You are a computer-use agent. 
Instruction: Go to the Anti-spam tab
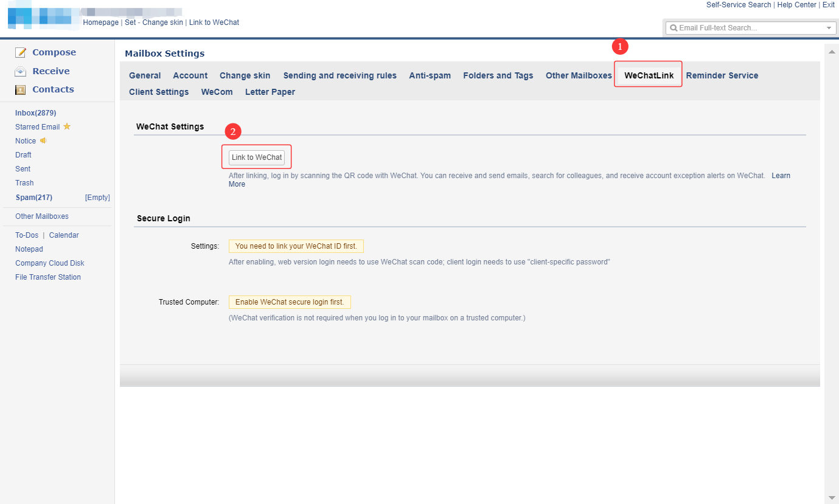click(x=430, y=75)
